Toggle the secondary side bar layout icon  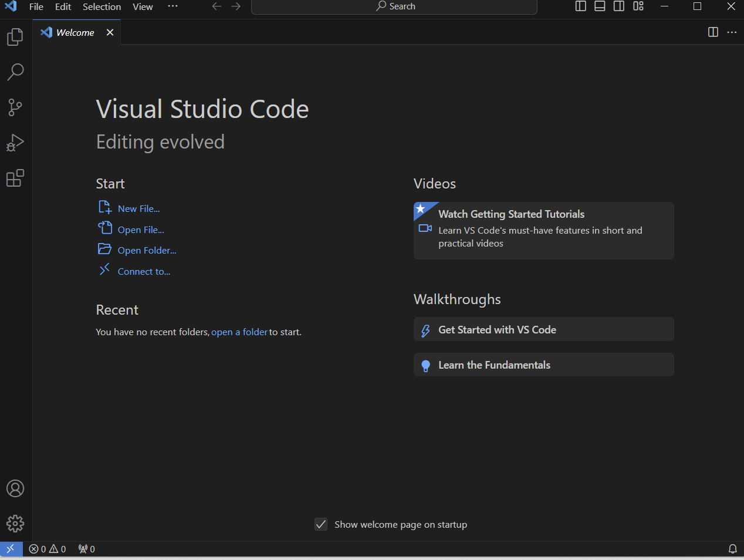click(x=619, y=6)
